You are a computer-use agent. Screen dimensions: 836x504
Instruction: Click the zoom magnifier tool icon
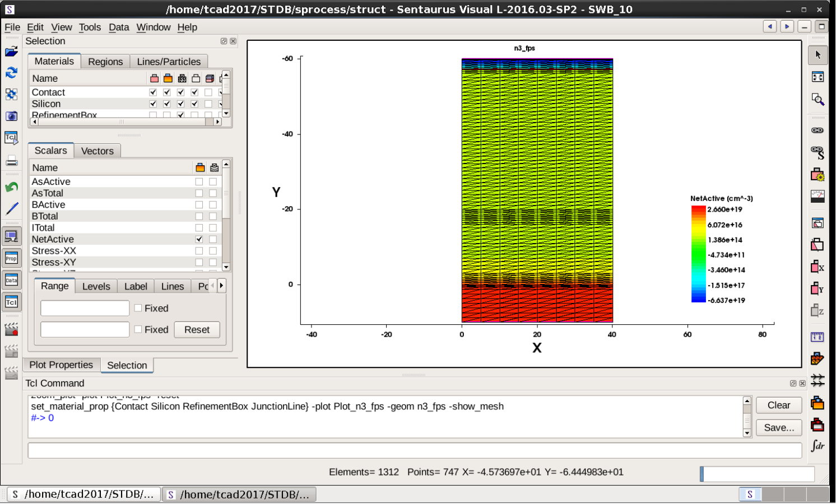tap(818, 100)
